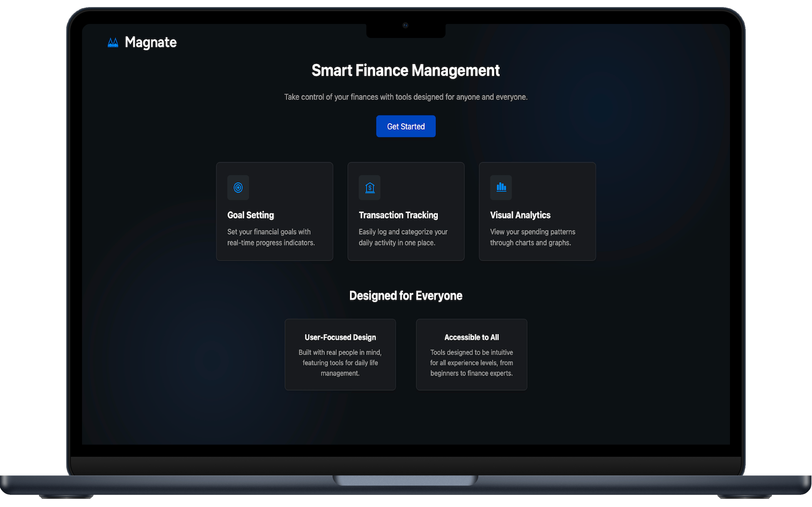The width and height of the screenshot is (812, 507).
Task: Click the Accessible to All card title
Action: [471, 337]
